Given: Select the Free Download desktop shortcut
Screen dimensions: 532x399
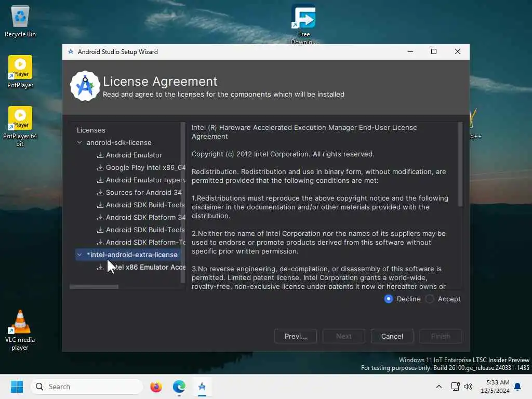Looking at the screenshot, I should coord(303,24).
